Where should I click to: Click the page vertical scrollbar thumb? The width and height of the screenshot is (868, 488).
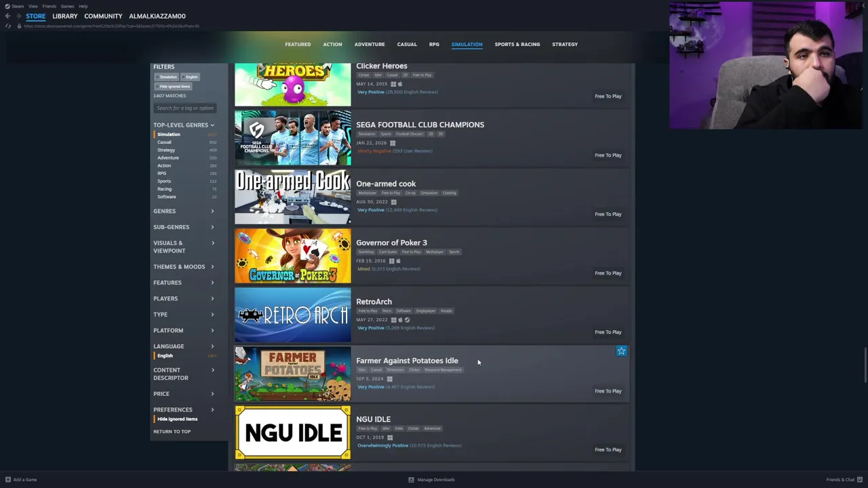(865, 366)
